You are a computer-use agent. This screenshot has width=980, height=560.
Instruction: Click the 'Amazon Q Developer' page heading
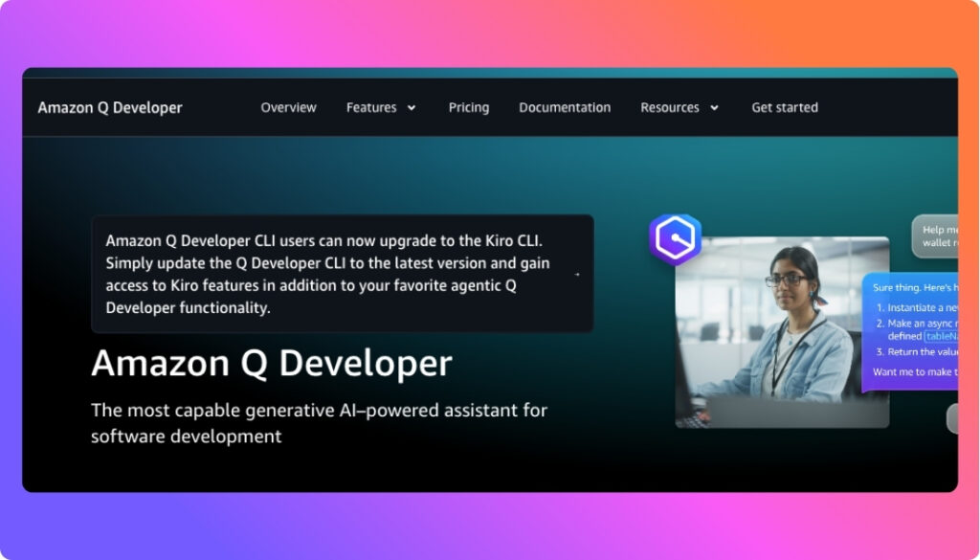270,364
